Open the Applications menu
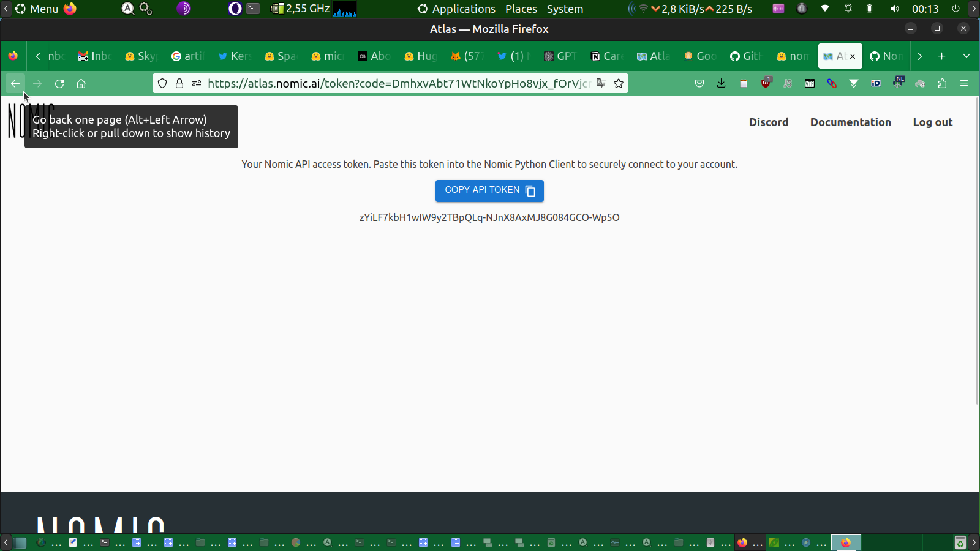The height and width of the screenshot is (551, 980). click(456, 9)
